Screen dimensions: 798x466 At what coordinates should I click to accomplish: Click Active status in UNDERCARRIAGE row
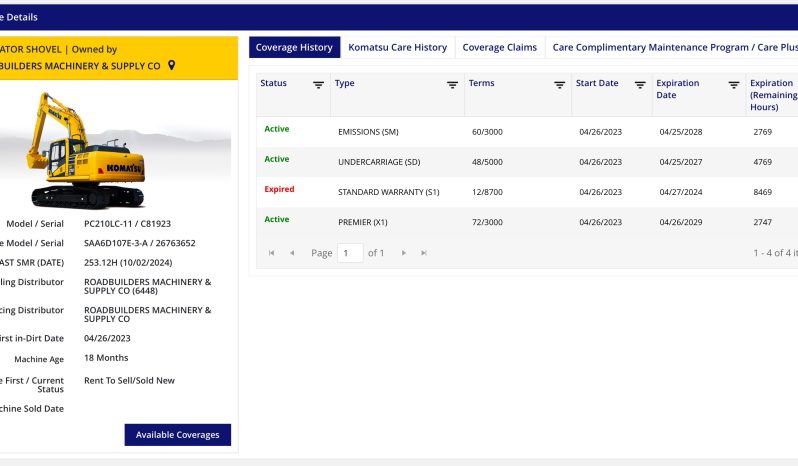(276, 159)
